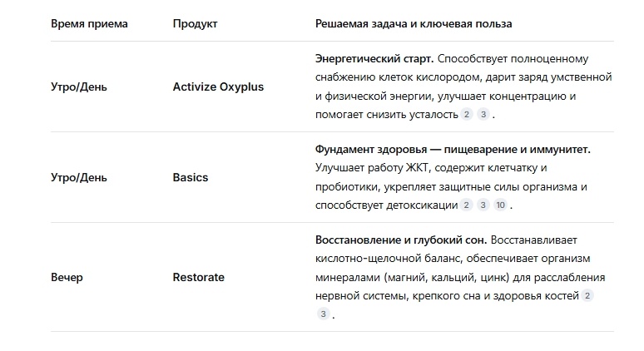This screenshot has width=644, height=351.
Task: Click the 'Продукт' column header
Action: point(195,24)
